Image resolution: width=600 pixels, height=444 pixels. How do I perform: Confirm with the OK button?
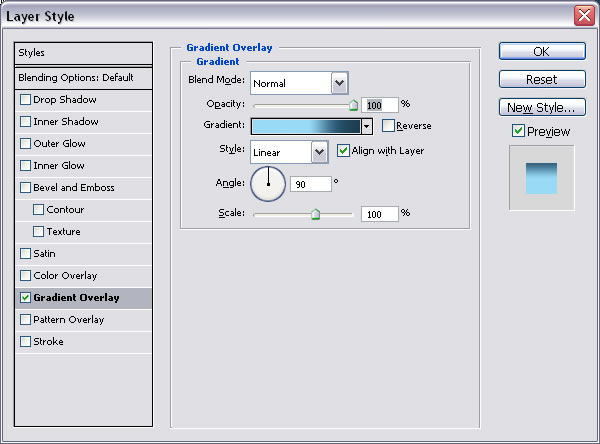(x=542, y=51)
